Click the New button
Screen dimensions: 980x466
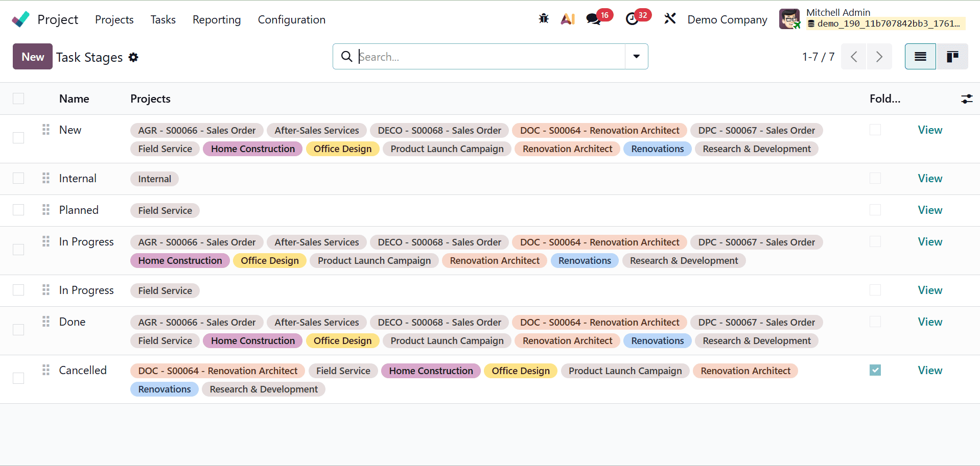coord(32,56)
